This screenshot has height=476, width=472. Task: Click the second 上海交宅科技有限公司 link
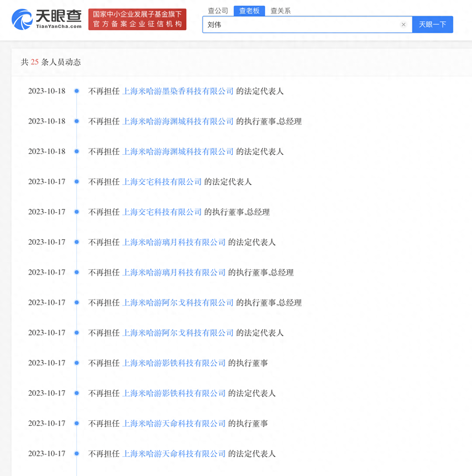[x=162, y=212]
